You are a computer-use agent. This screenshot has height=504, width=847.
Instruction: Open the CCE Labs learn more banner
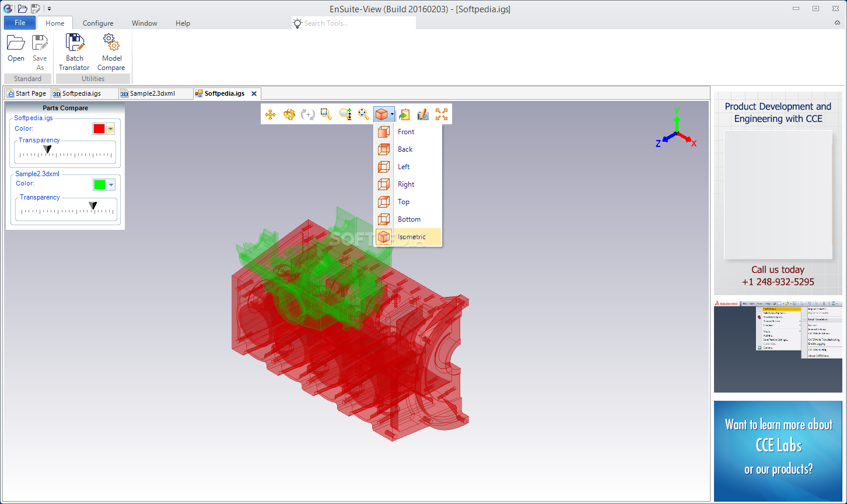click(778, 450)
